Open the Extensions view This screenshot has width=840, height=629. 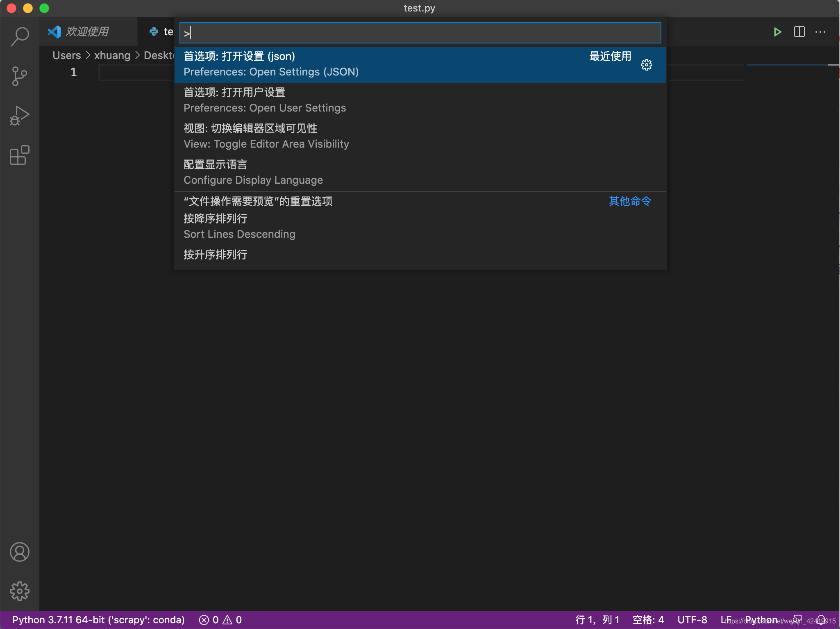tap(19, 156)
